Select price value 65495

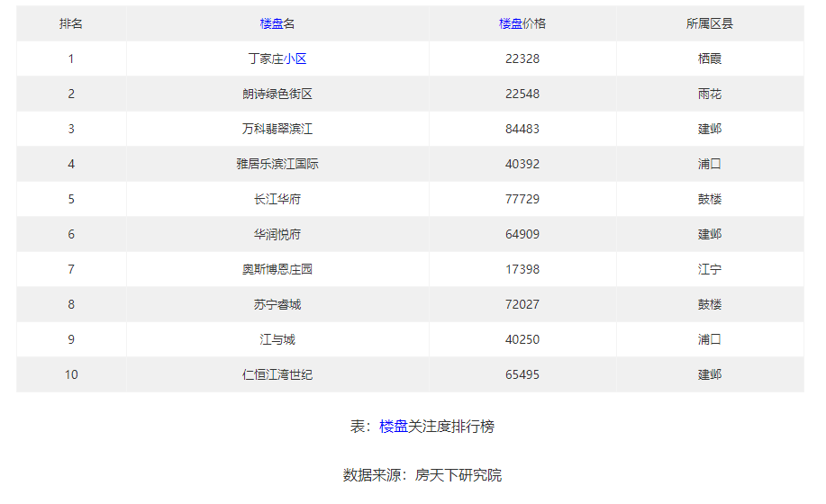(x=522, y=374)
